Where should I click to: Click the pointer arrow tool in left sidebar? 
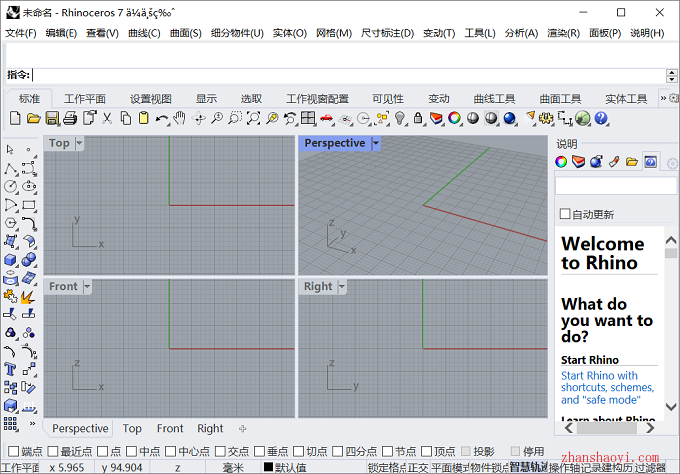(x=10, y=150)
